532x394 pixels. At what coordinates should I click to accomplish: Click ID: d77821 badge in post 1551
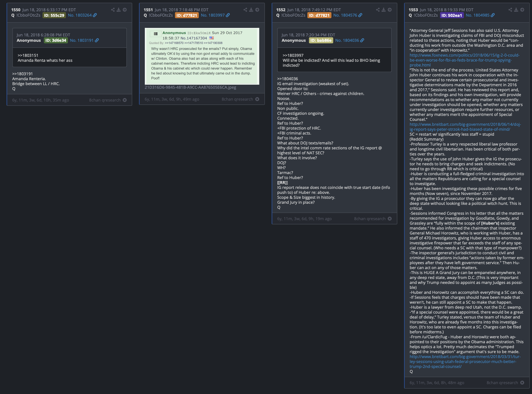tap(187, 15)
